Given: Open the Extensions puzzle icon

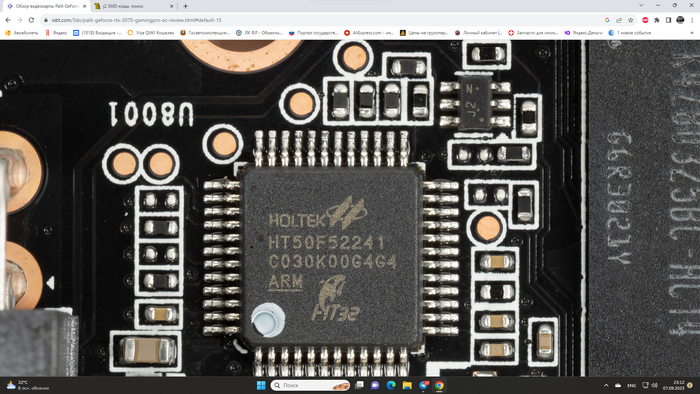Looking at the screenshot, I should coord(657,20).
